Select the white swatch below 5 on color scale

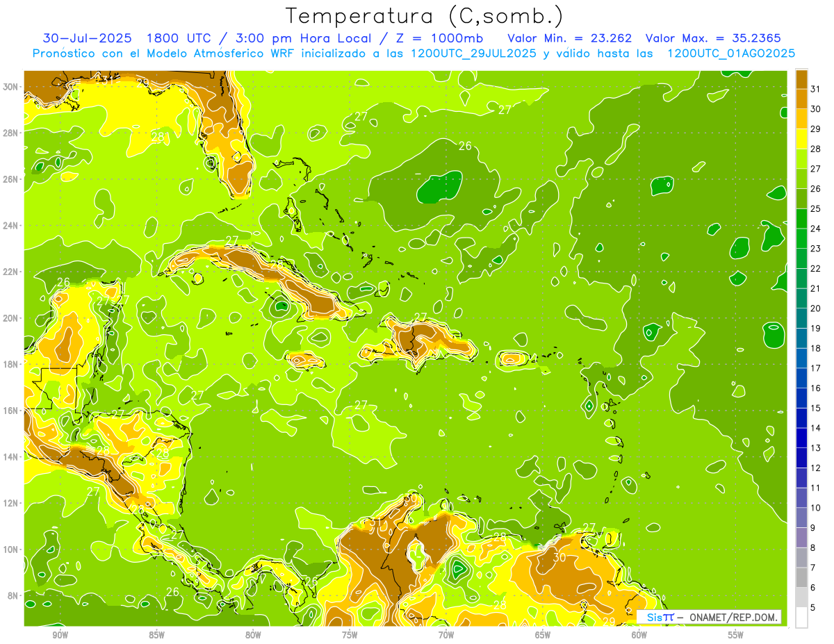point(801,618)
